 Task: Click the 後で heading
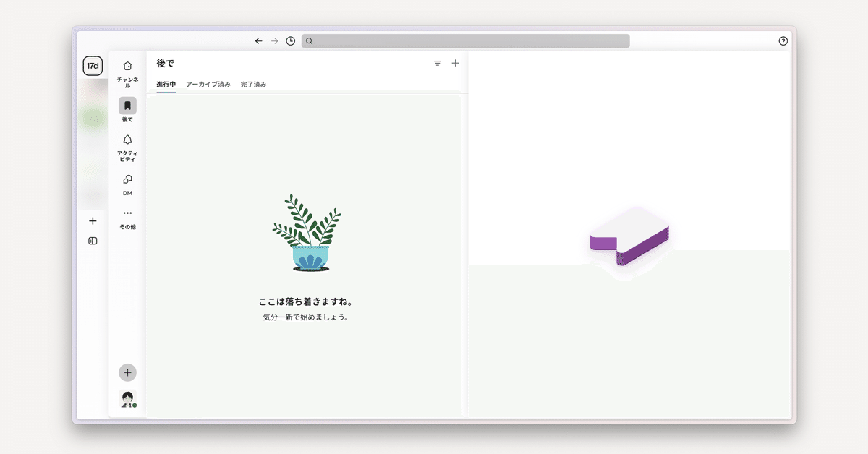(x=166, y=64)
